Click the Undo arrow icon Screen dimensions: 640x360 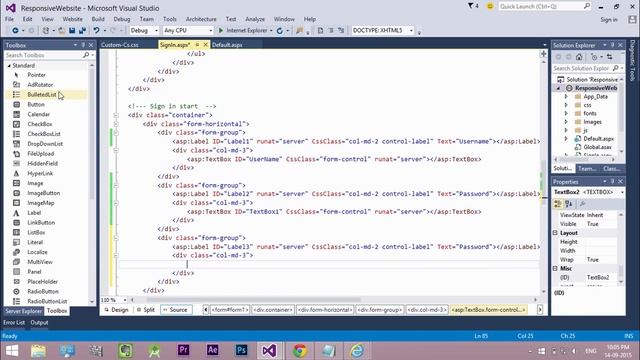[96, 31]
